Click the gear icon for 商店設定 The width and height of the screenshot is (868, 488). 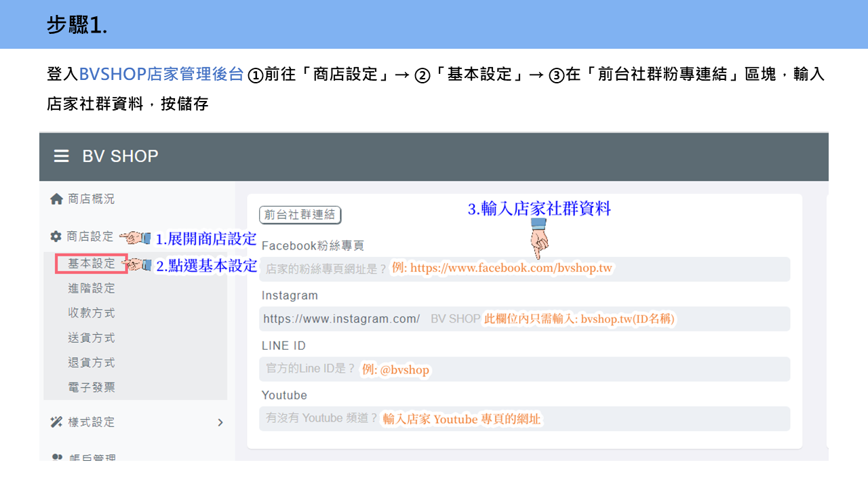(56, 237)
